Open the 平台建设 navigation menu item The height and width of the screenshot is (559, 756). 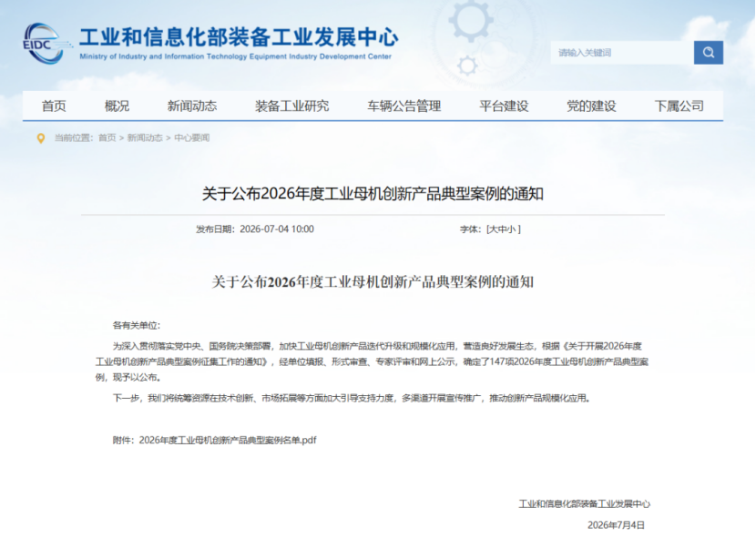(504, 106)
